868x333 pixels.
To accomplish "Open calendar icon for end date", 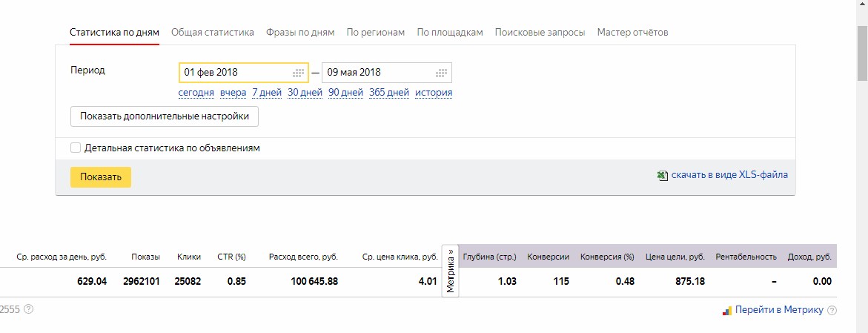I will coord(441,73).
